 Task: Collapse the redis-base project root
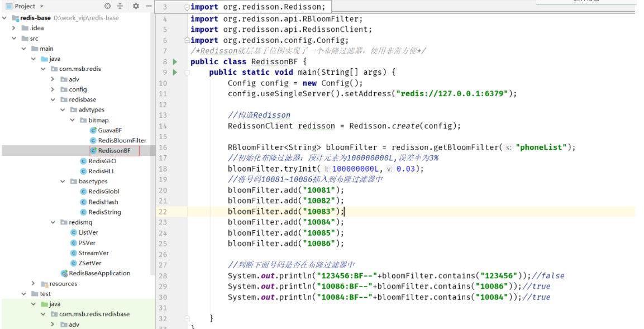[x=4, y=18]
